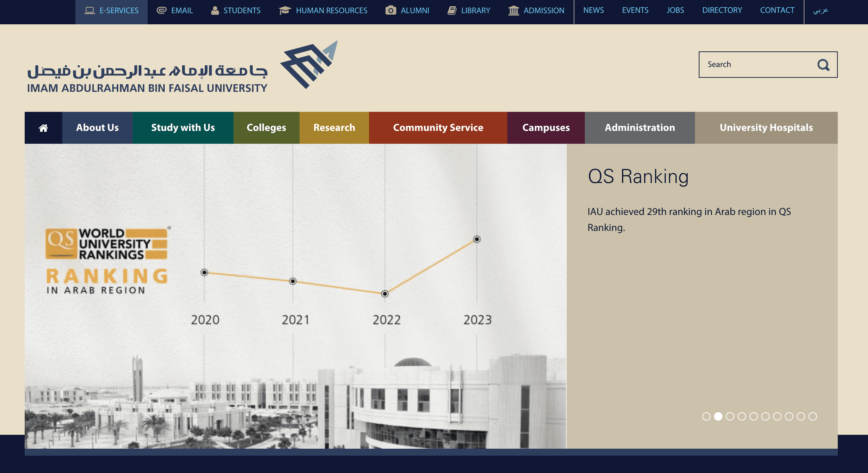Select the fifth carousel slide dot
Viewport: 868px width, 473px height.
[754, 416]
